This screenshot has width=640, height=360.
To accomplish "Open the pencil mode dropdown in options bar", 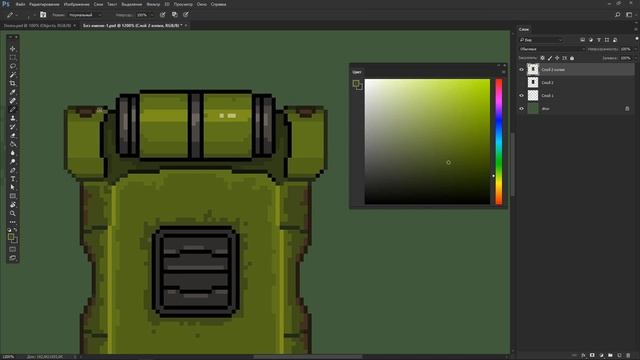I will tap(84, 15).
